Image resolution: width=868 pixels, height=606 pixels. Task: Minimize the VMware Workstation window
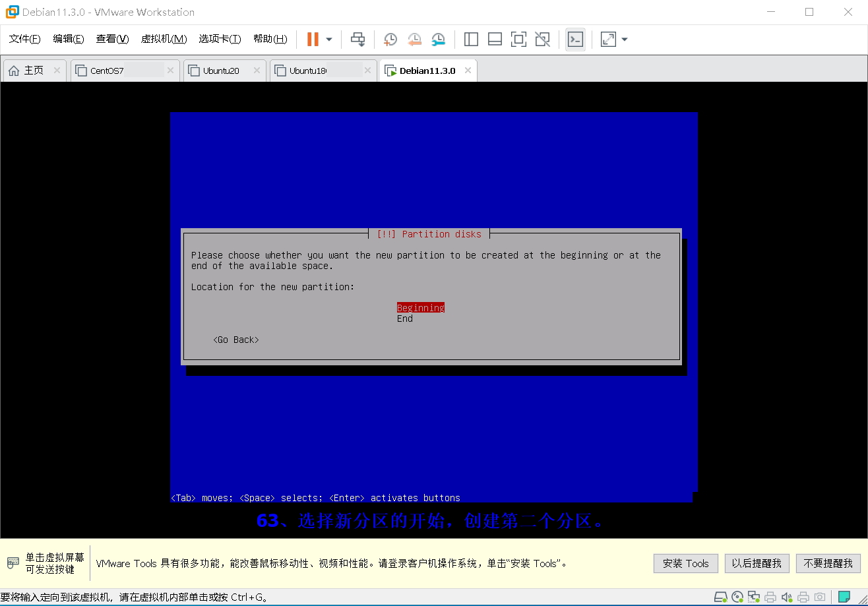click(x=770, y=12)
